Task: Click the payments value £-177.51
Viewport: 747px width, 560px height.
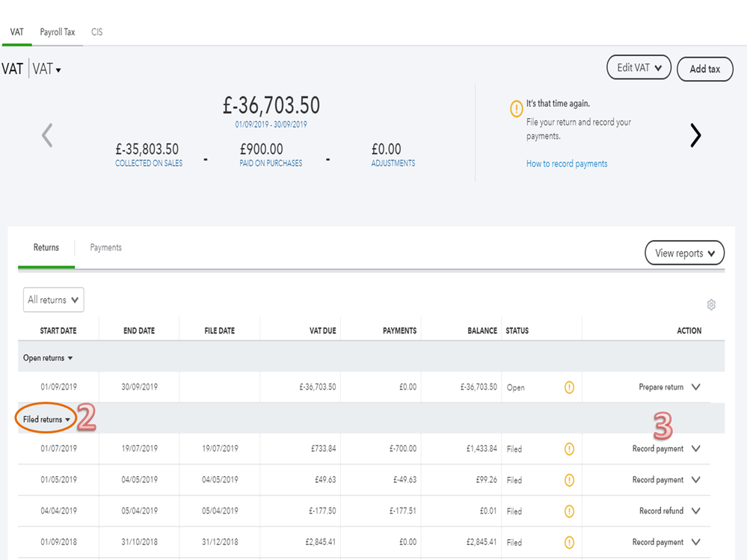Action: click(x=403, y=511)
